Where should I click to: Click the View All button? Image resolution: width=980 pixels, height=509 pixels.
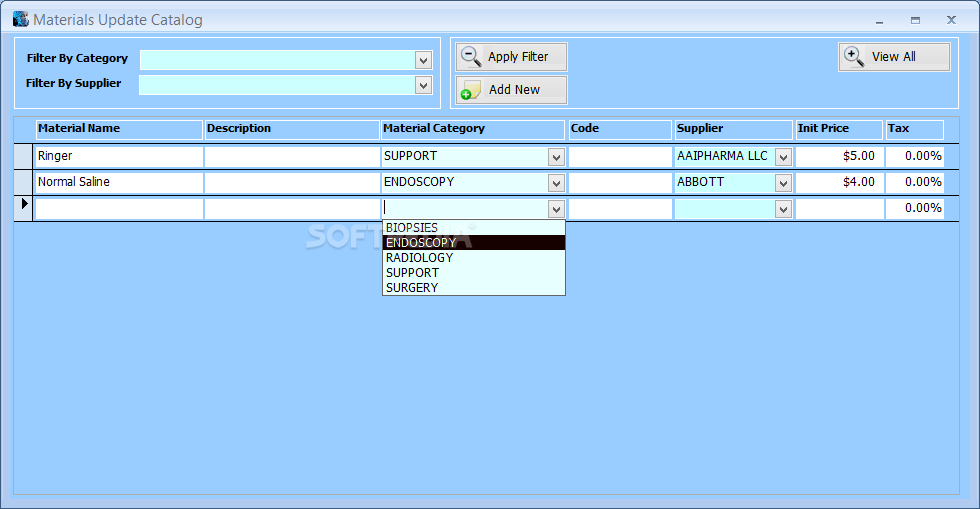(x=894, y=57)
